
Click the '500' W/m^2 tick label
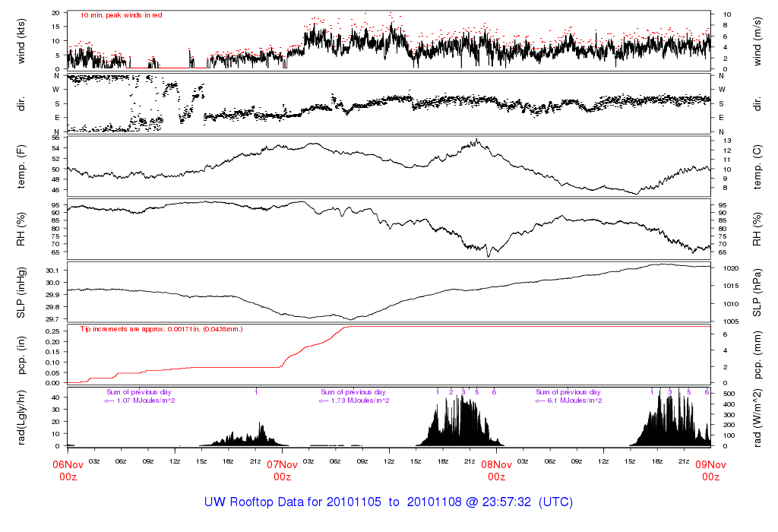729,394
